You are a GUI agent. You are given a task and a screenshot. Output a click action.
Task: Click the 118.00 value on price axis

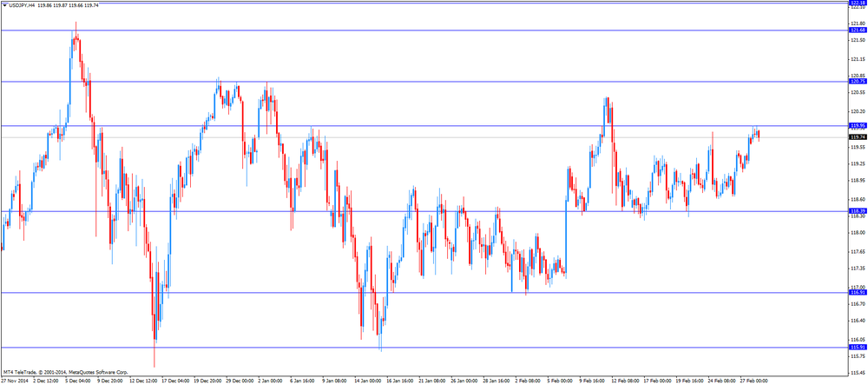point(858,233)
